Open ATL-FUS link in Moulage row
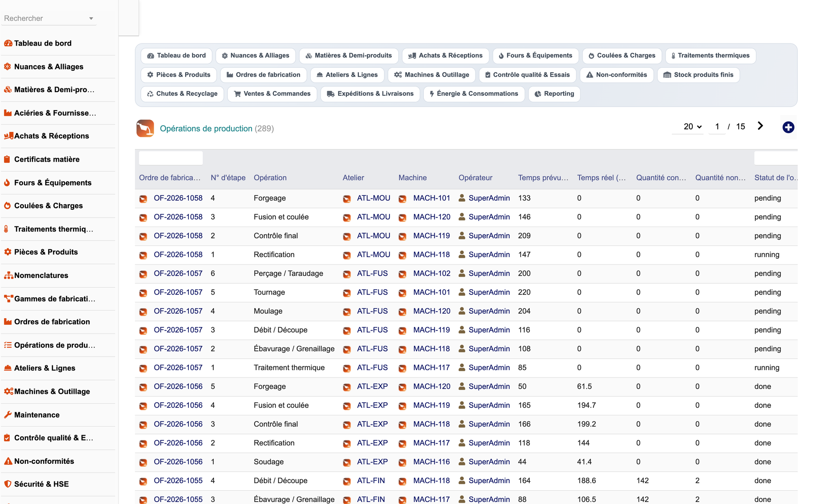Viewport: 815px width, 504px height. click(x=372, y=311)
